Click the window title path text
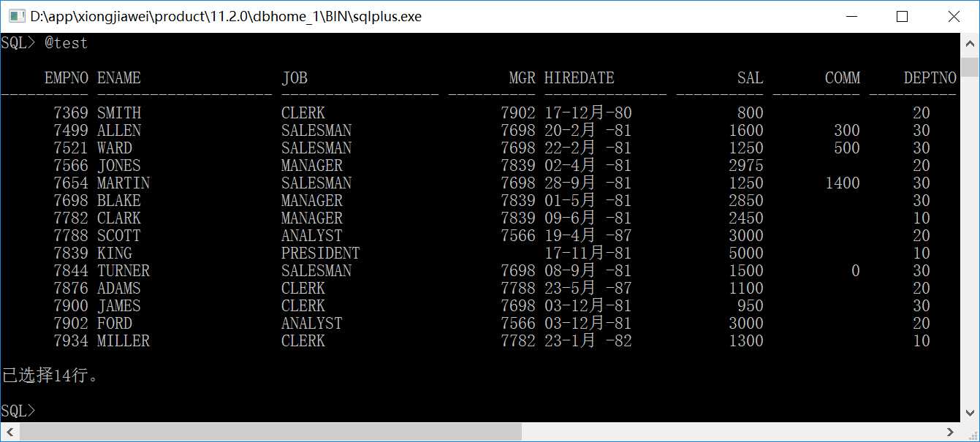 tap(226, 16)
